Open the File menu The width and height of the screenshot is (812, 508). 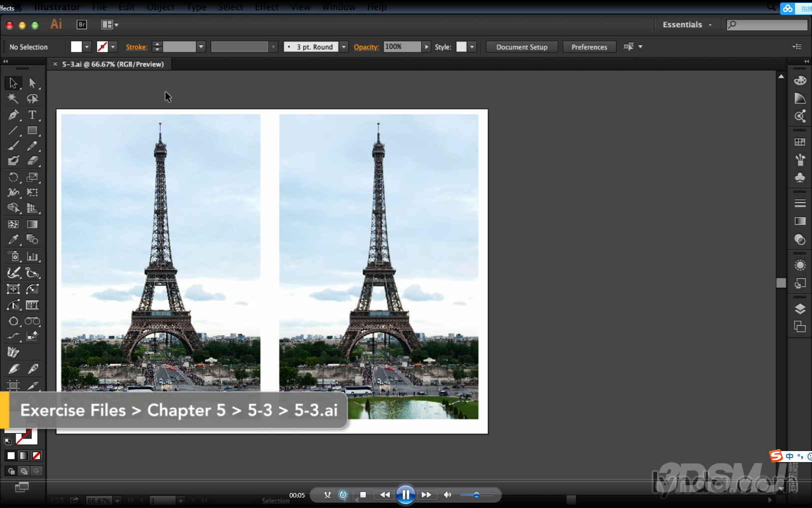click(99, 7)
